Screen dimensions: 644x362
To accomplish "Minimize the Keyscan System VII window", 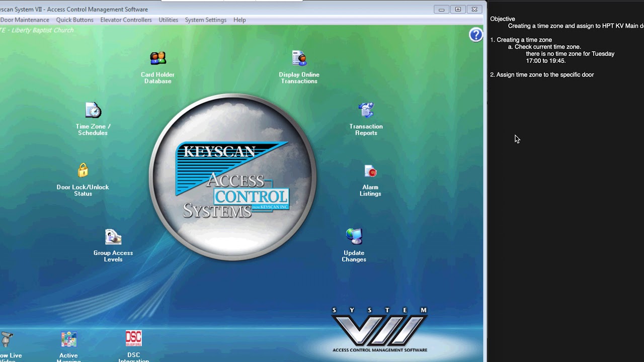I will pyautogui.click(x=441, y=9).
